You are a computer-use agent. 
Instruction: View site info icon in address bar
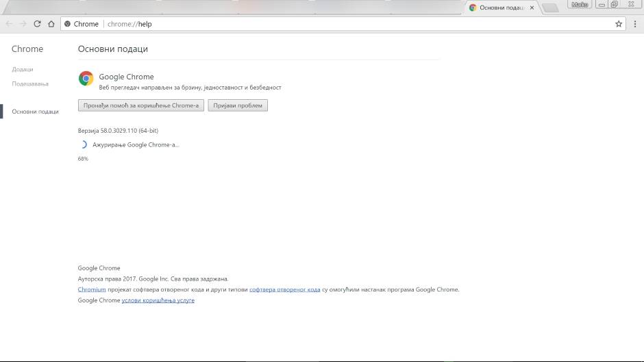[x=68, y=24]
